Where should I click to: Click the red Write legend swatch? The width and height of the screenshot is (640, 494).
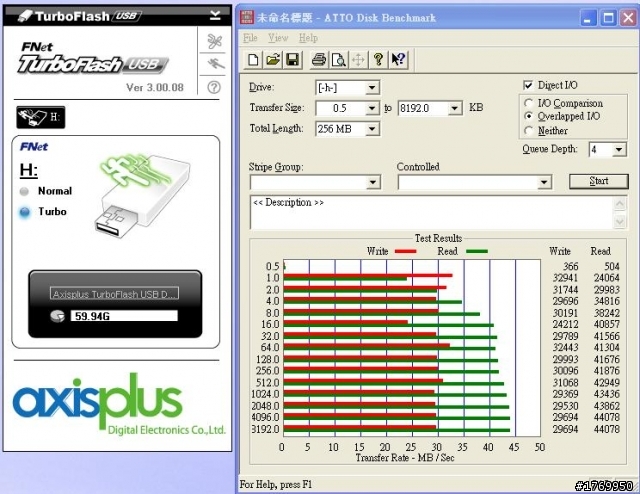405,251
